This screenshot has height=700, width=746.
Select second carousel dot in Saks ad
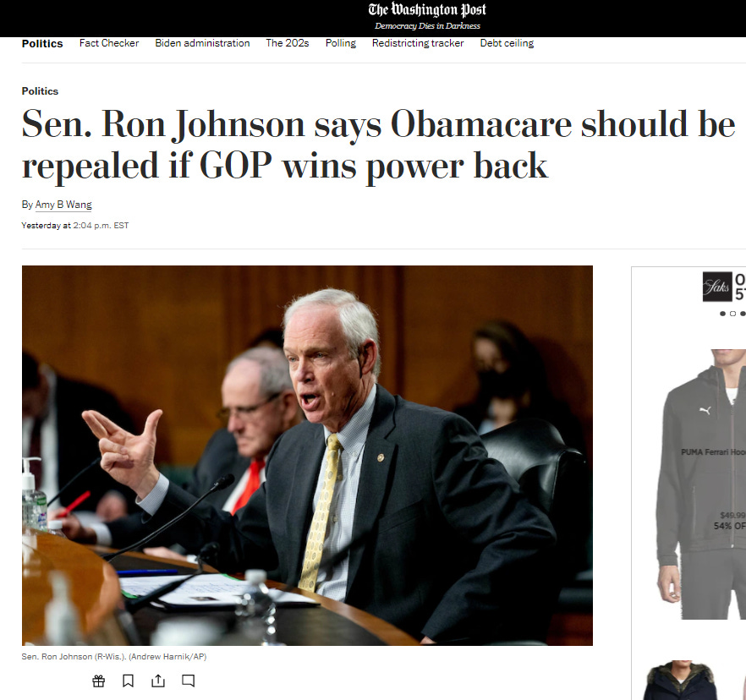[x=732, y=314]
